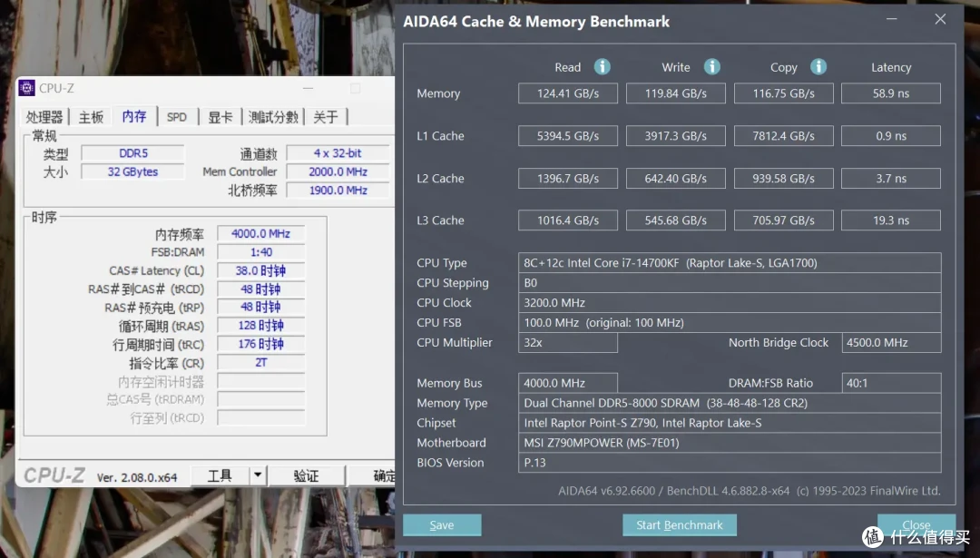Close the AIDA64 window with the X
980x558 pixels.
coord(940,19)
